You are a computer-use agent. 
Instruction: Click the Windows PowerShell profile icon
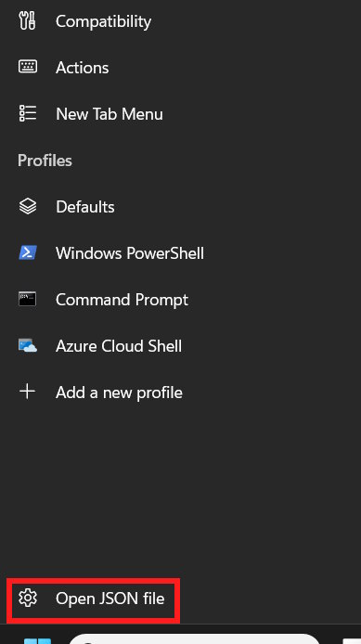point(28,252)
